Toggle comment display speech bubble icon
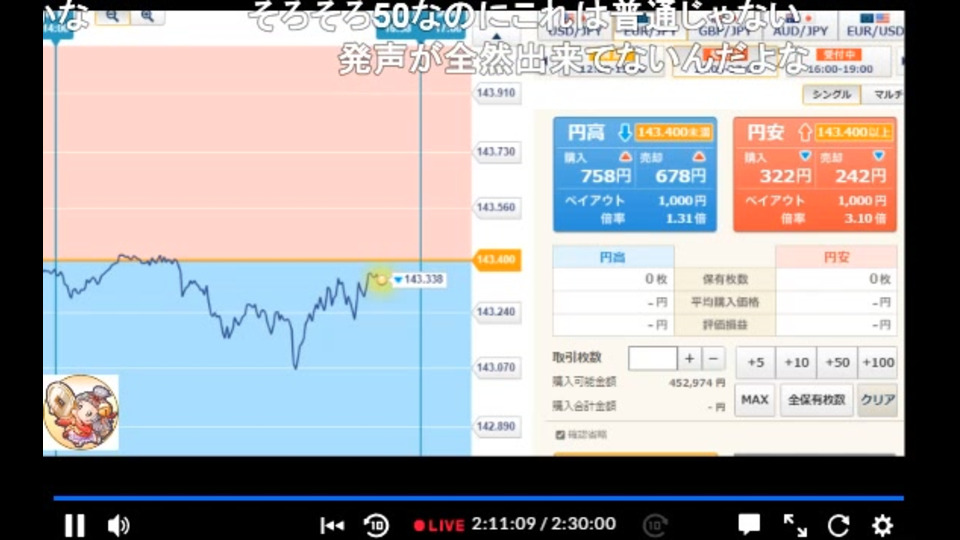The height and width of the screenshot is (540, 960). coord(749,525)
